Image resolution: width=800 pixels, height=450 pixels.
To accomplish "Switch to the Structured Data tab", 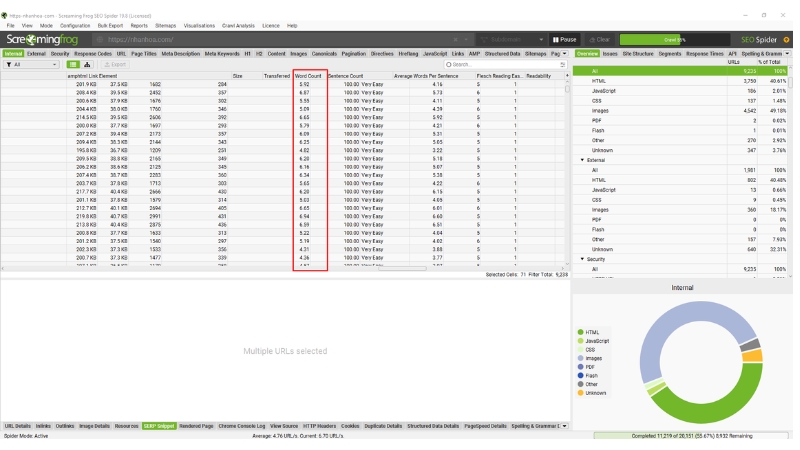I will coord(503,54).
